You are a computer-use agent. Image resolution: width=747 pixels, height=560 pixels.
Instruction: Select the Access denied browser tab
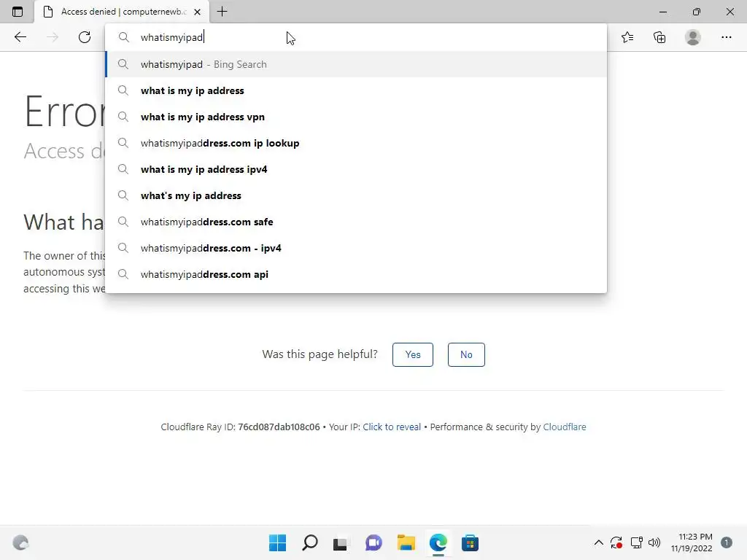122,12
